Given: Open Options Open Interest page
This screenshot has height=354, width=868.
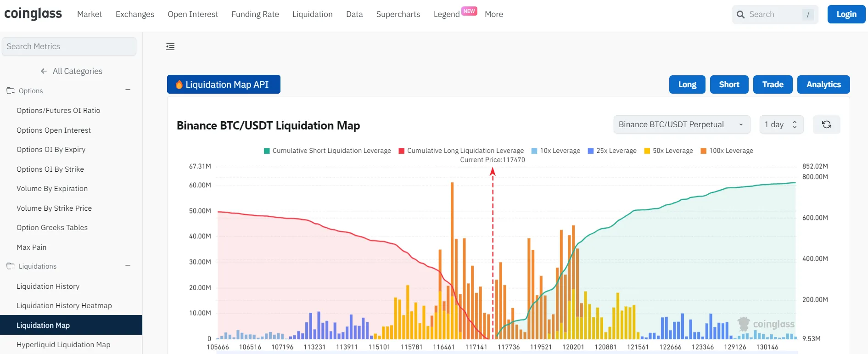Looking at the screenshot, I should pyautogui.click(x=54, y=130).
